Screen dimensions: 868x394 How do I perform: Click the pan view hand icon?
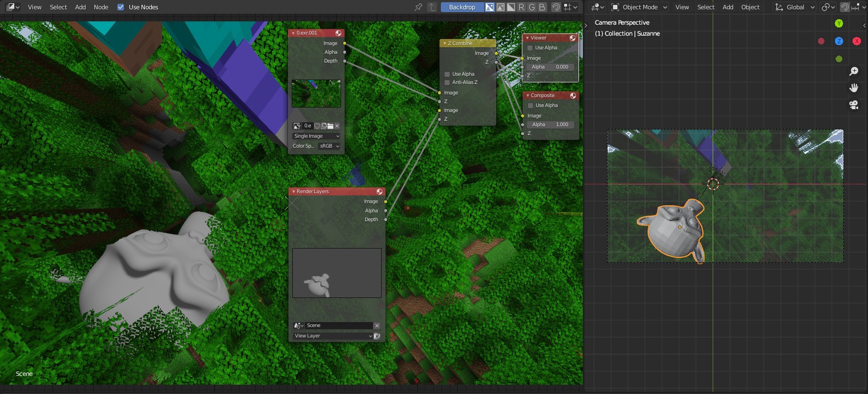854,88
